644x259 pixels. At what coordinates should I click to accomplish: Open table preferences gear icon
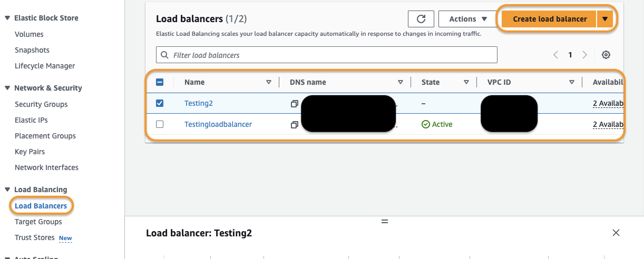[606, 55]
